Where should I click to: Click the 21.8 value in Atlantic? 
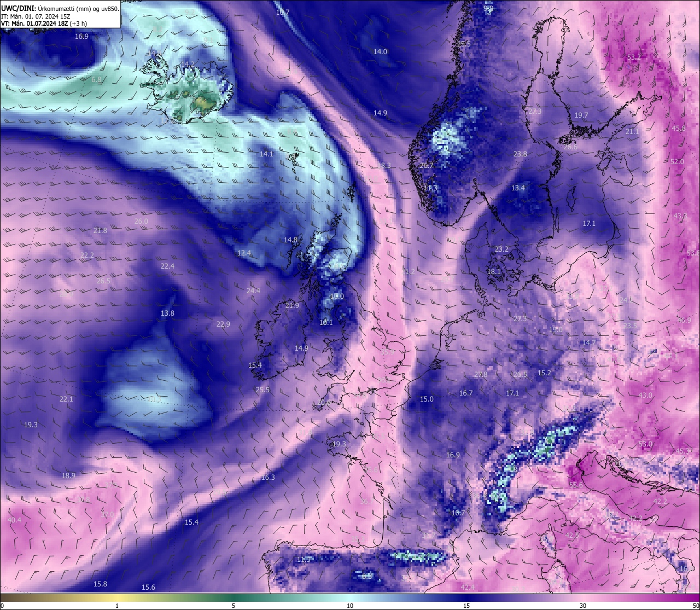click(100, 230)
